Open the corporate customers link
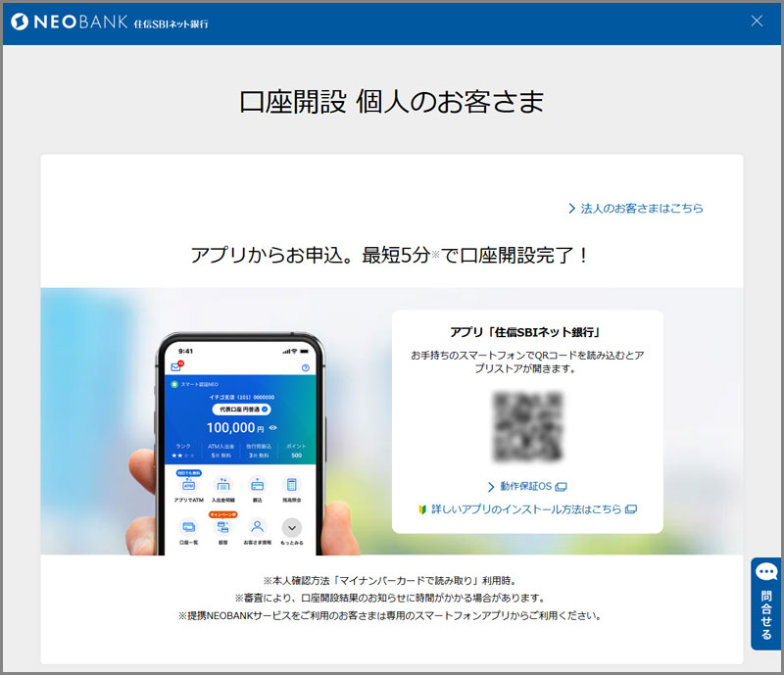This screenshot has height=675, width=784. coord(635,209)
